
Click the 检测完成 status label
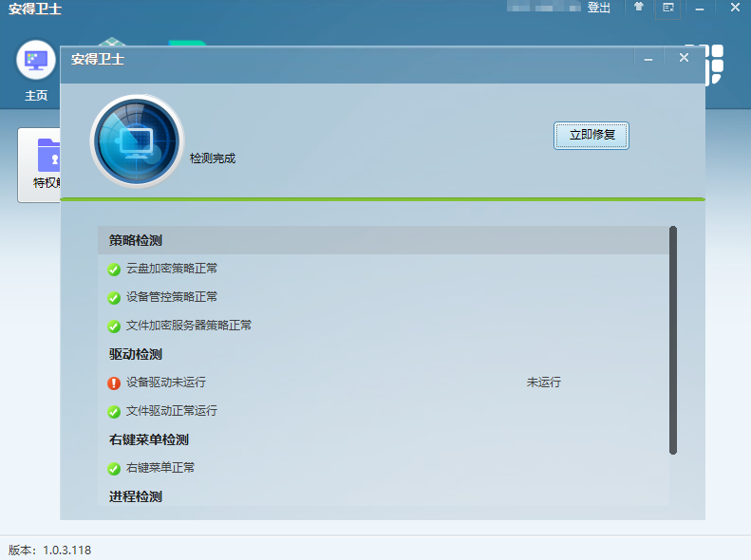213,159
